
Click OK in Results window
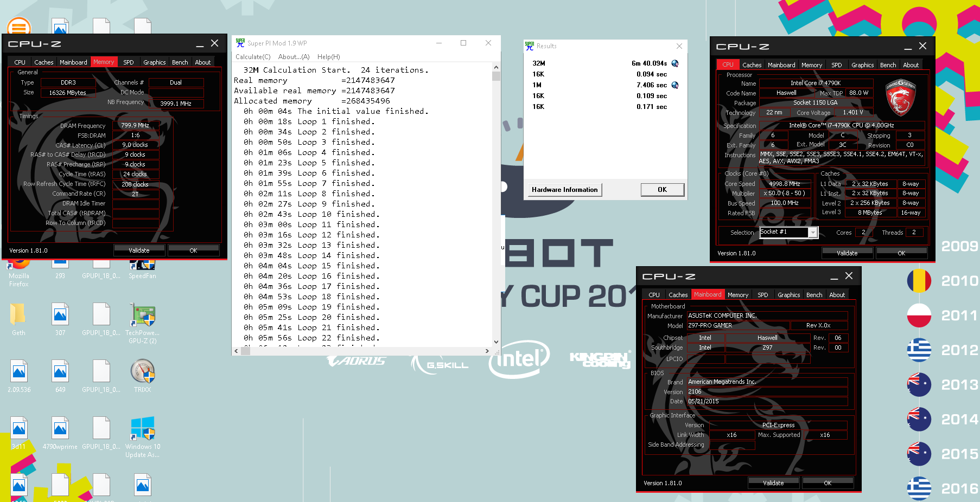(662, 190)
